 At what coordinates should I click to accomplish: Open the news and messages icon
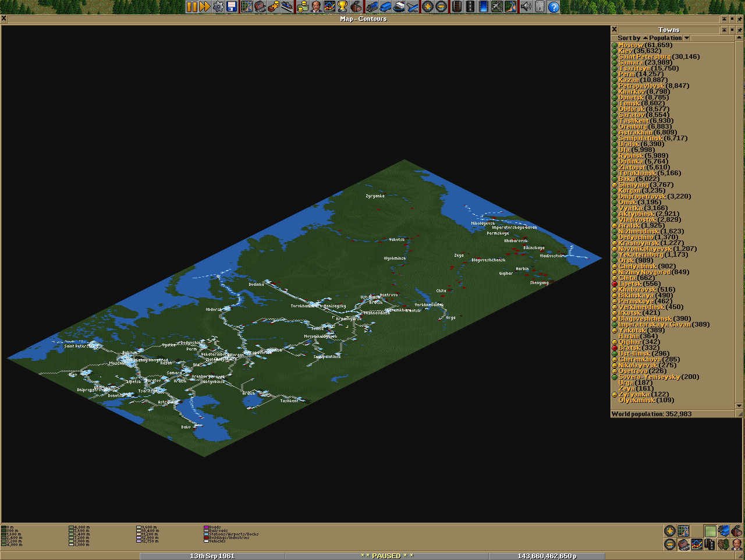540,6
